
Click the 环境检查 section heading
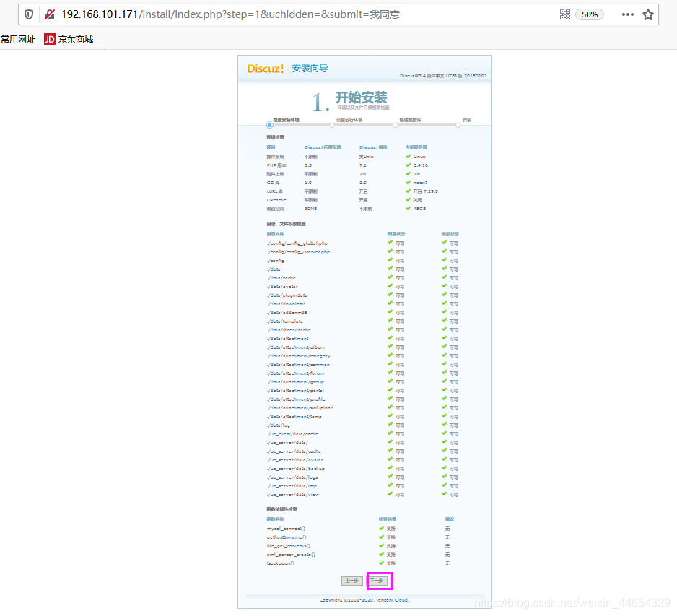[x=276, y=137]
